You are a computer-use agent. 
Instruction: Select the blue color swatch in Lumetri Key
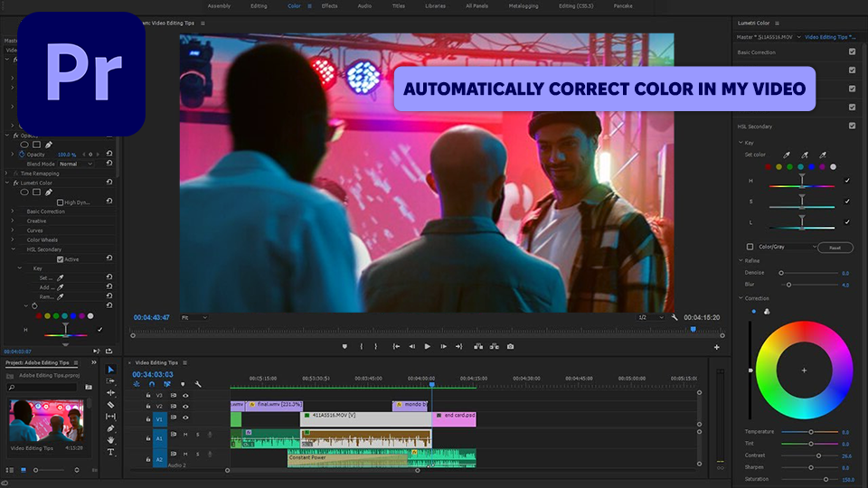[x=811, y=166]
